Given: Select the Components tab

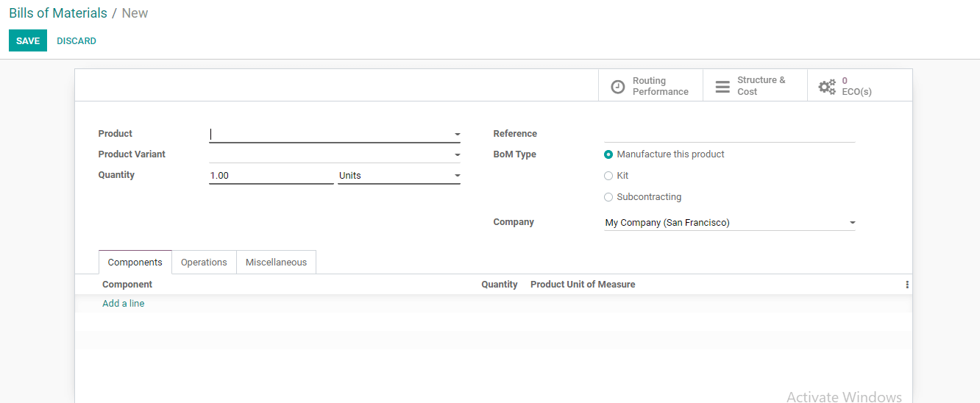Looking at the screenshot, I should click(135, 263).
